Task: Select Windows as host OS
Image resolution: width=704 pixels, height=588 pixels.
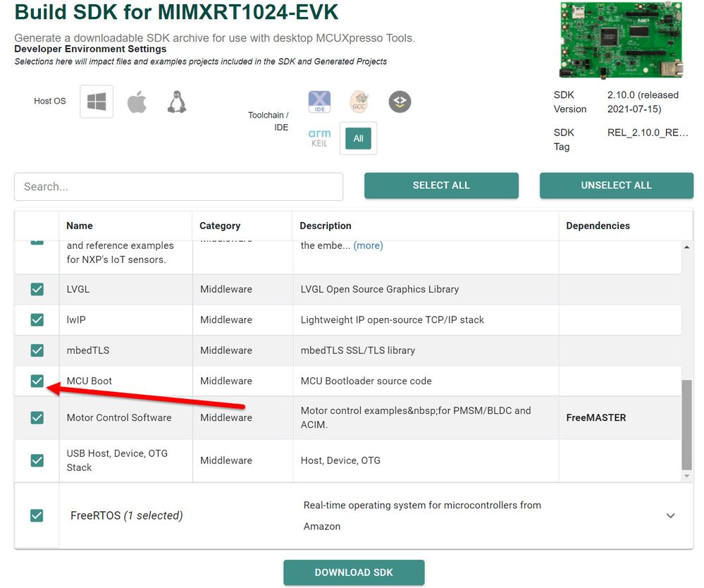Action: click(x=97, y=102)
